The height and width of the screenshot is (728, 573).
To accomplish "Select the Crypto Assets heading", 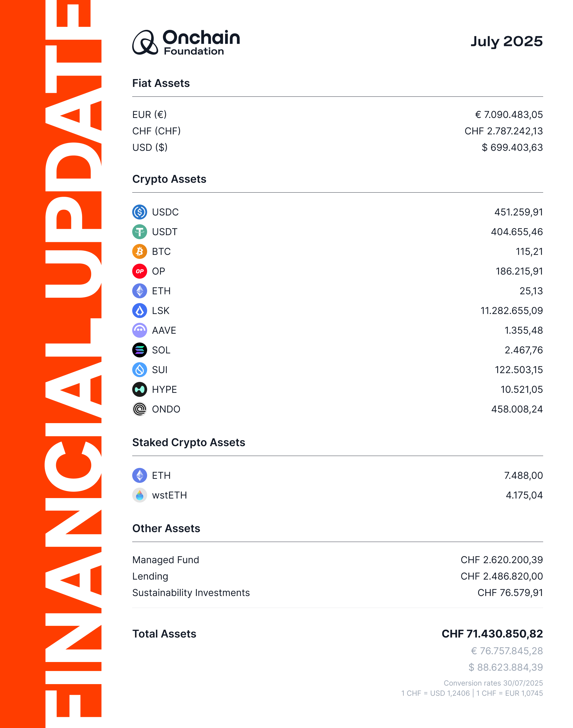I will point(169,179).
